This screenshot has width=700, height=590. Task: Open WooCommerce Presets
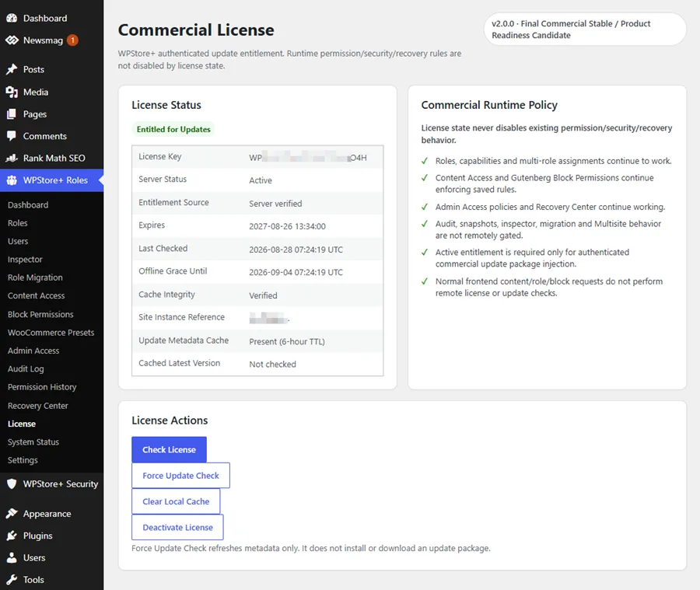[51, 333]
